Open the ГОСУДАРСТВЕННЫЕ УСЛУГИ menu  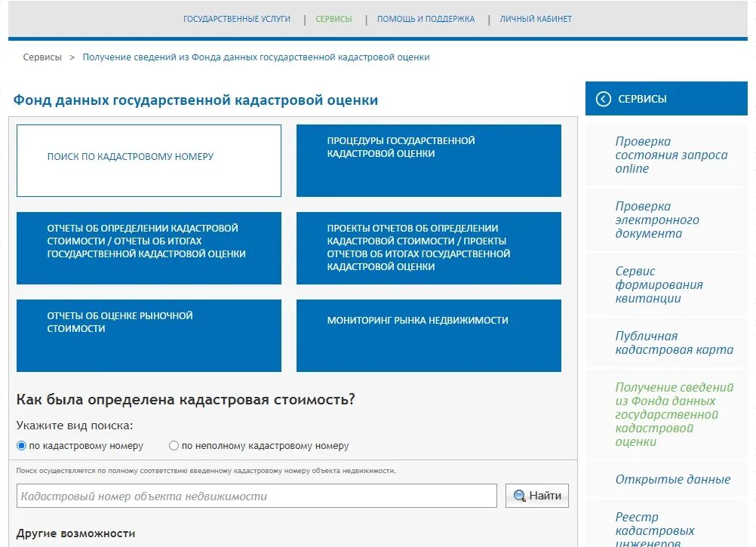(x=237, y=18)
